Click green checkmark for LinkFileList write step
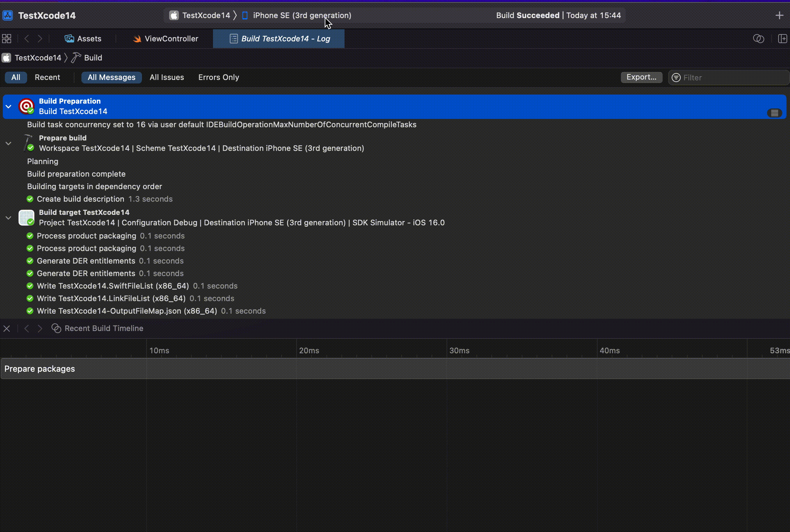Screen dimensions: 790x532 pos(30,298)
